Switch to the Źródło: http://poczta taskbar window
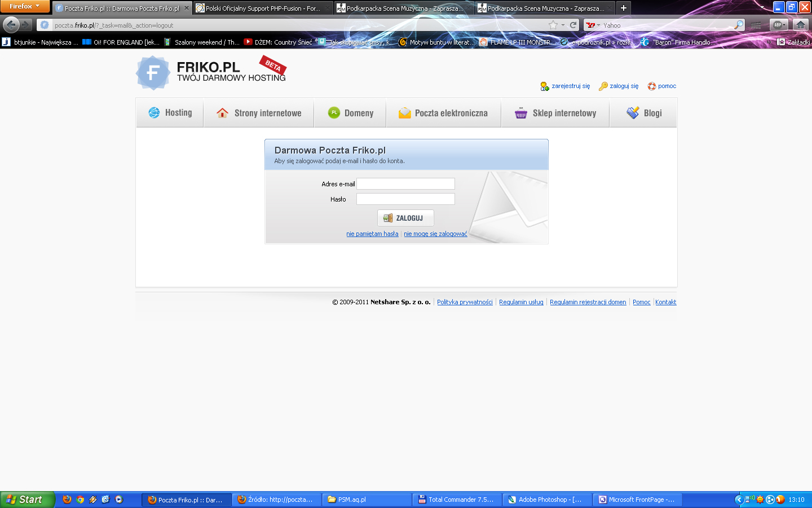 (276, 500)
